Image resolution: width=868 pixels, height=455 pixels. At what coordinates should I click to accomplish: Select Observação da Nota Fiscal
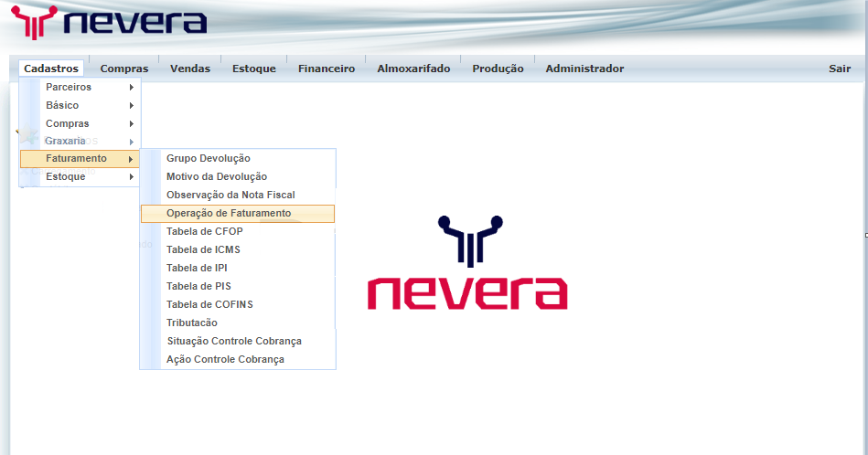238,195
